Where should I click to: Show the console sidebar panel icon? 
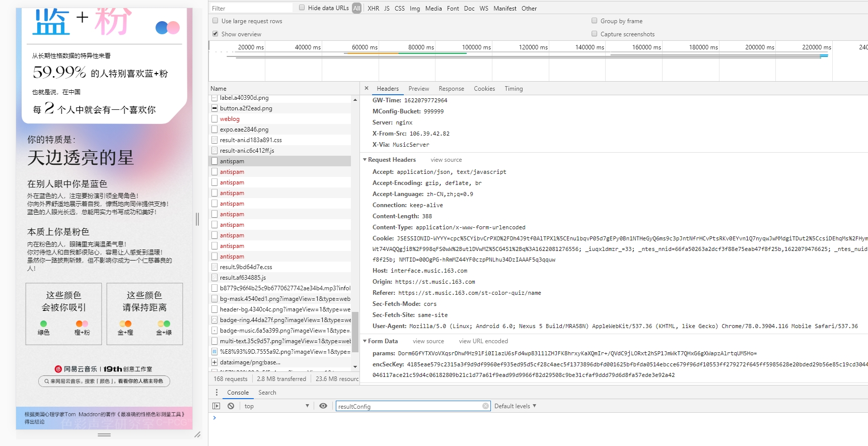pos(216,406)
